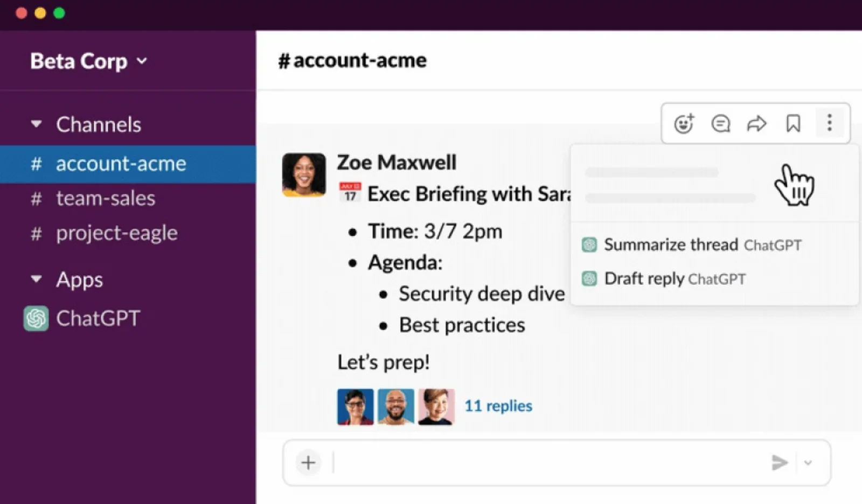The height and width of the screenshot is (504, 862).
Task: Click the calendar emoji before Exec Briefing
Action: [x=350, y=192]
